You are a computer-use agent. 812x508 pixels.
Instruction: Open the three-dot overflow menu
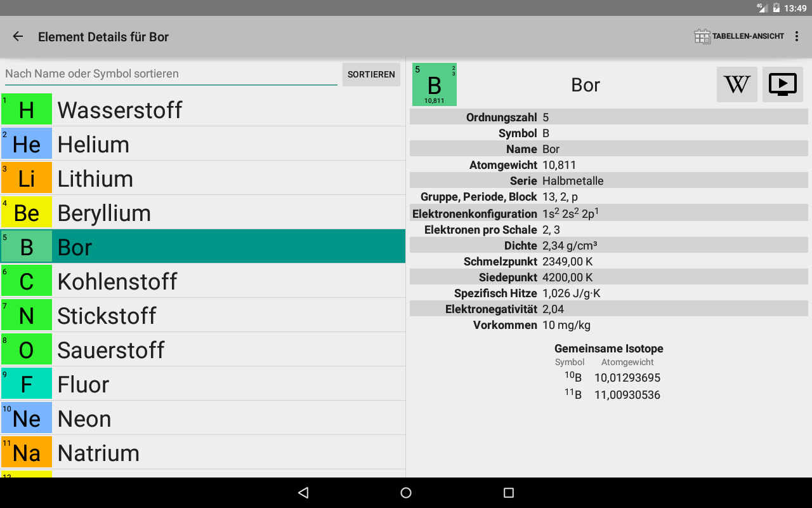pos(797,37)
